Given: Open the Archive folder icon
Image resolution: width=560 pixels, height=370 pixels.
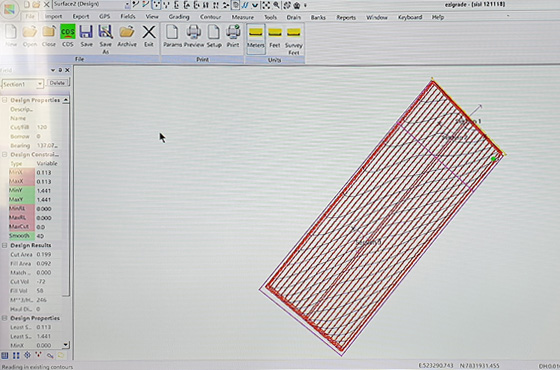Looking at the screenshot, I should point(127,32).
